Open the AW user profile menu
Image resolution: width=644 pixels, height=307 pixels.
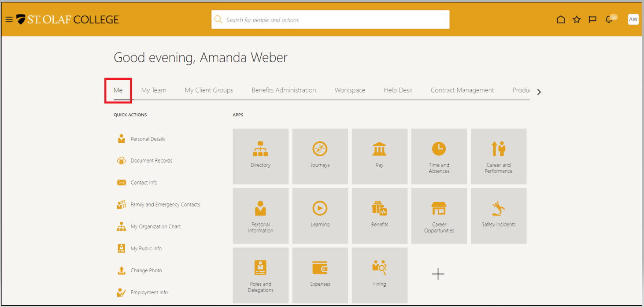(633, 19)
